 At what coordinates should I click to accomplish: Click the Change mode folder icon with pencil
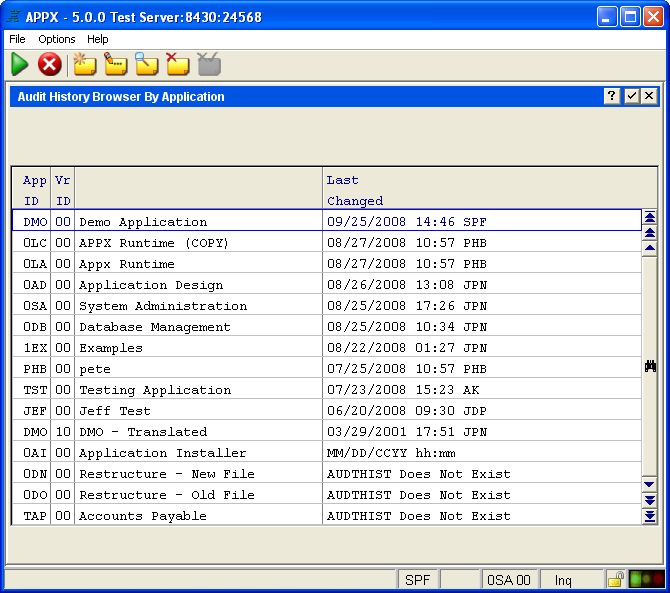point(115,65)
